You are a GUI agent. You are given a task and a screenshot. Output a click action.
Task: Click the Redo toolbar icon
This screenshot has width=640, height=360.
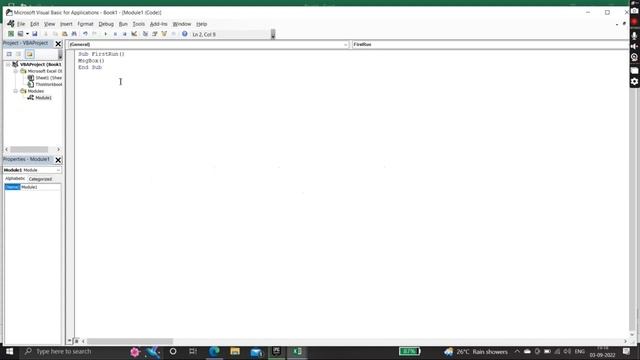tap(95, 34)
